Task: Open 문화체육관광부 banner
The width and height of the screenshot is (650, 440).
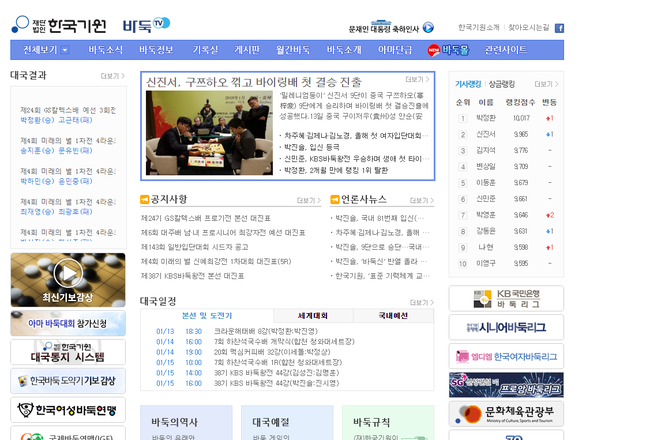Action: [506, 413]
